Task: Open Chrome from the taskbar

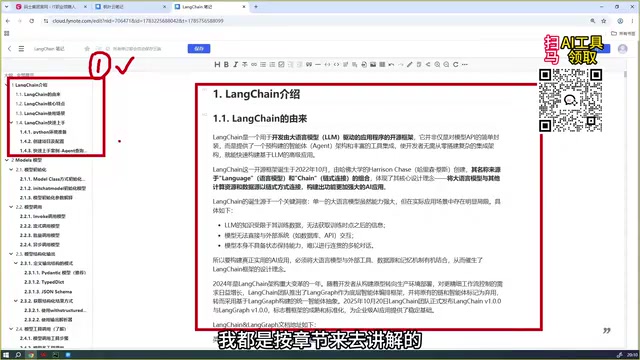Action: pos(31,355)
